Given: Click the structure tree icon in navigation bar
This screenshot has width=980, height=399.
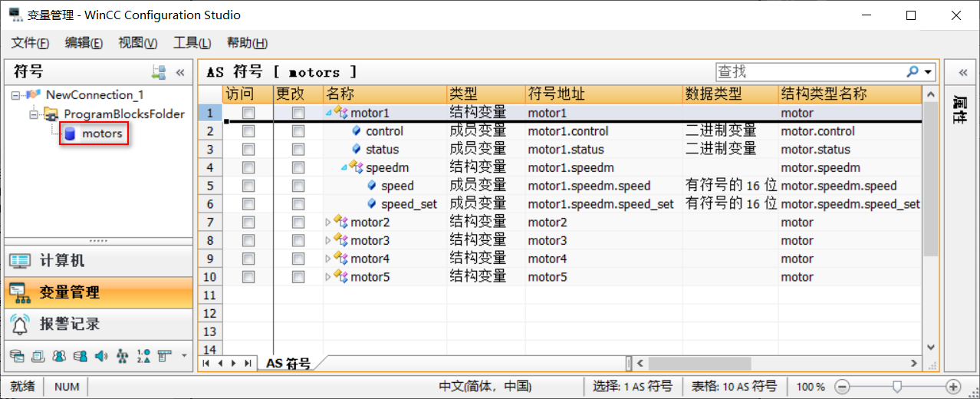Looking at the screenshot, I should click(x=121, y=356).
